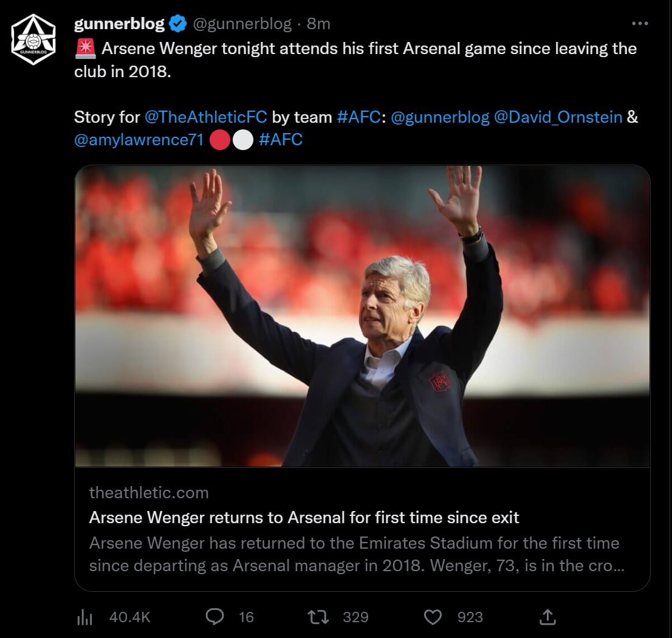Click the last #AFC hashtag

(x=280, y=140)
